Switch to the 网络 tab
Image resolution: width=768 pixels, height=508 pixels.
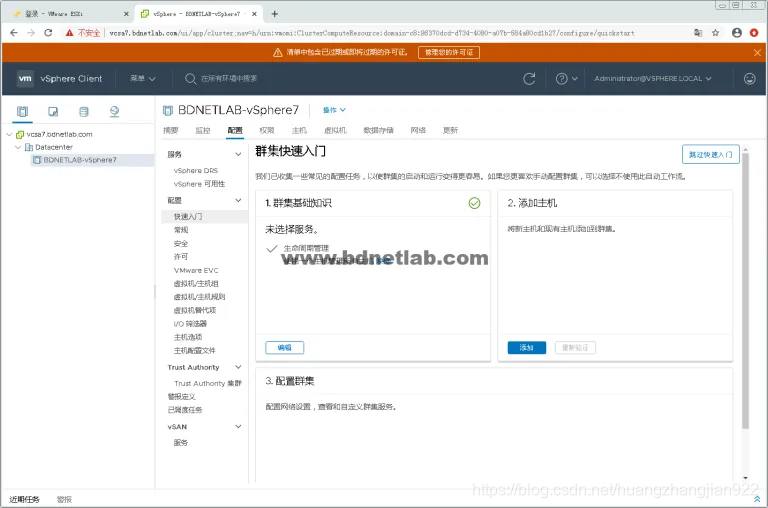(418, 130)
